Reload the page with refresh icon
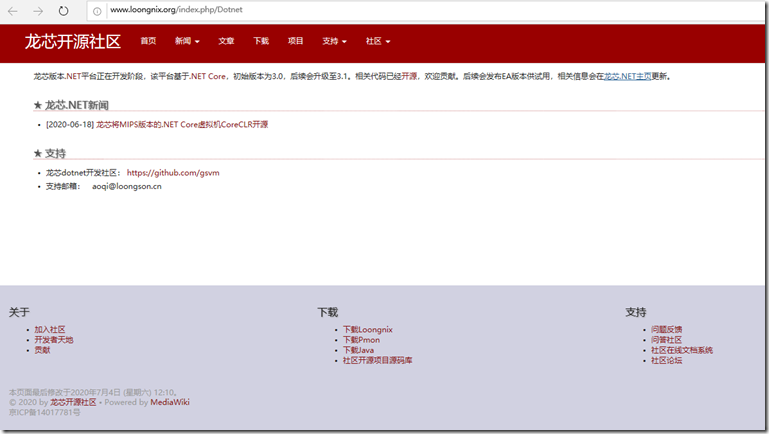Viewport: 769px width, 434px height. pos(63,11)
